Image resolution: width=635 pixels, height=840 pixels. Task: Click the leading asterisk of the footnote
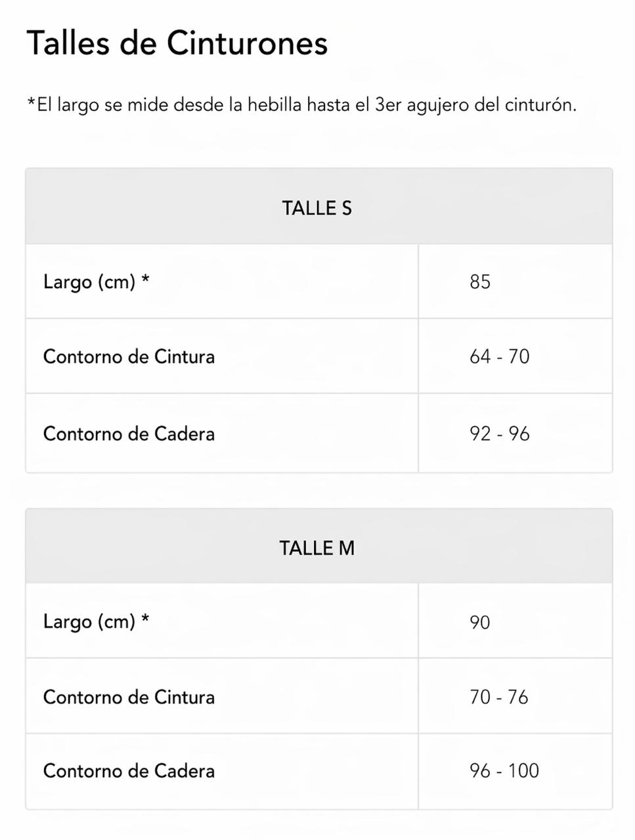[31, 103]
